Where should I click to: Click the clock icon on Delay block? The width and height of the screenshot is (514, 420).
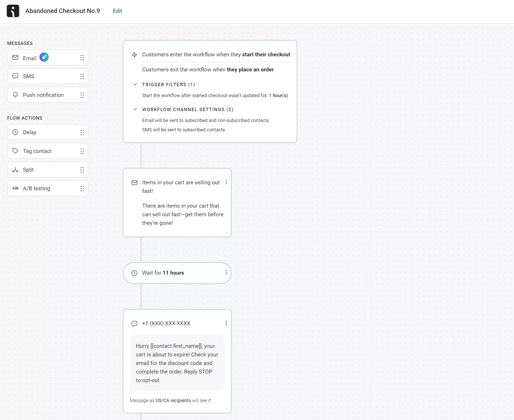(15, 132)
